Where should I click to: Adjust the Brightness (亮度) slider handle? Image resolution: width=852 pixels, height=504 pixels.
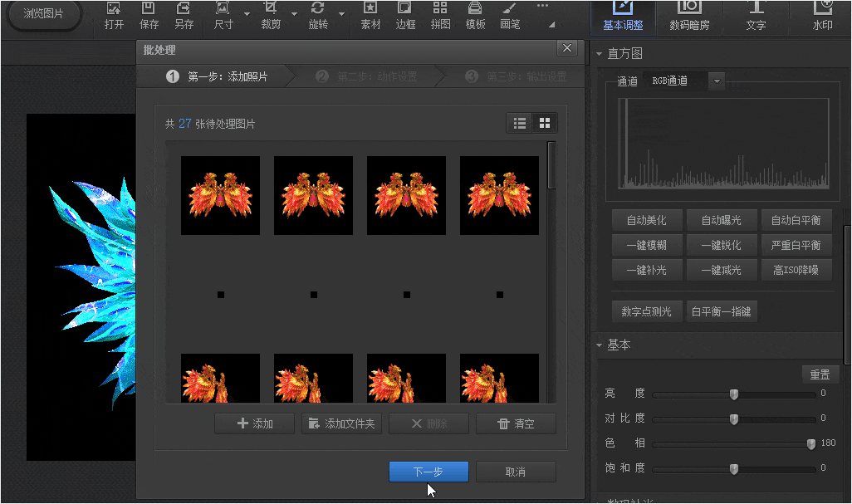pyautogui.click(x=734, y=394)
